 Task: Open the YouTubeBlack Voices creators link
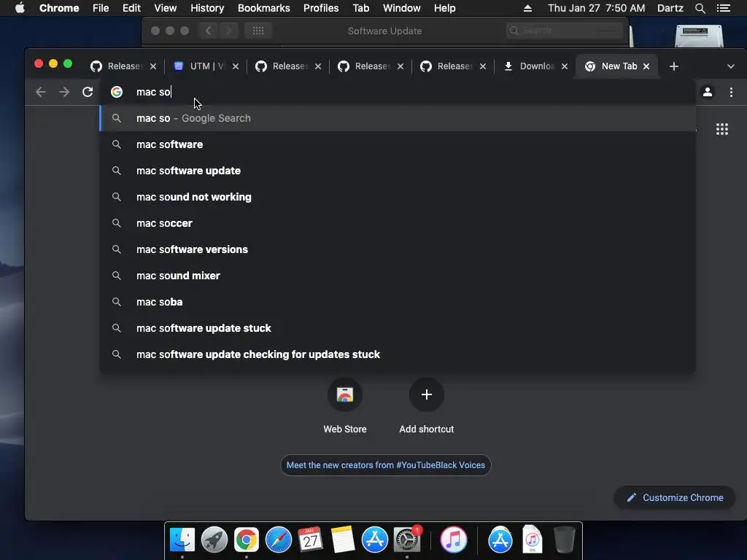tap(385, 465)
